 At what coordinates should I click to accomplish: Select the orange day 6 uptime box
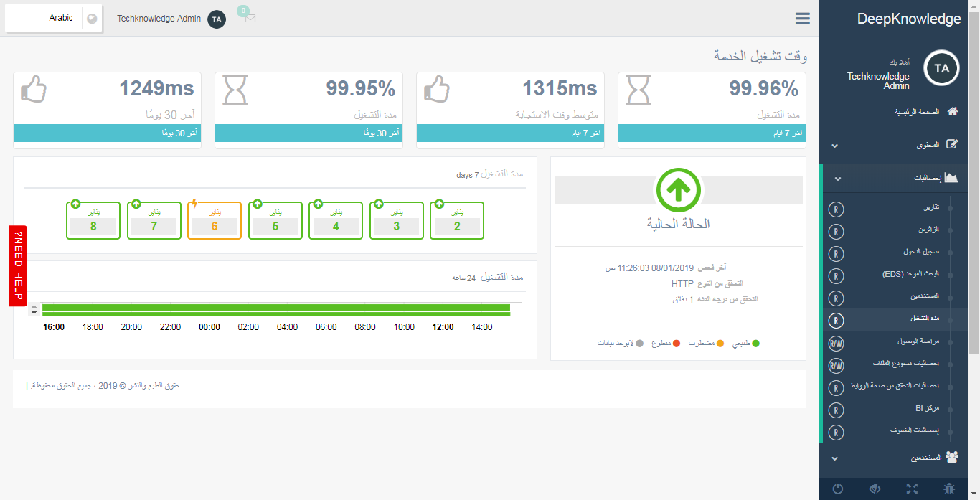tap(214, 220)
